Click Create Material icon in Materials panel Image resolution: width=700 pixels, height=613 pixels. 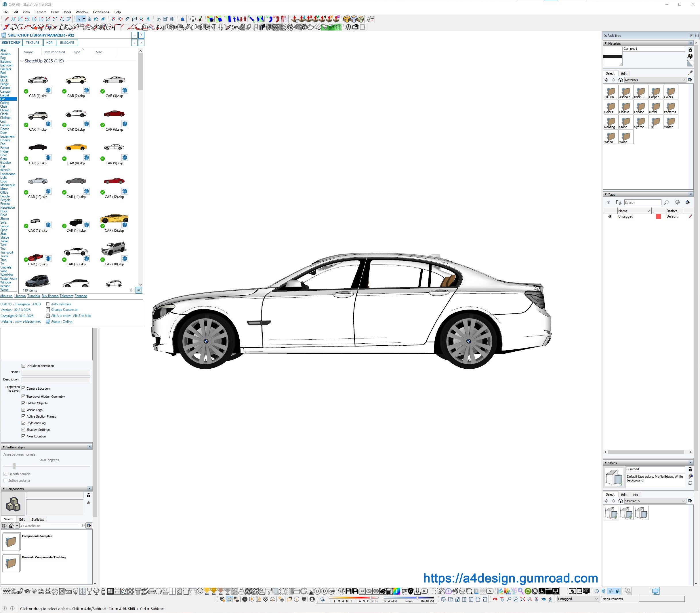point(690,56)
